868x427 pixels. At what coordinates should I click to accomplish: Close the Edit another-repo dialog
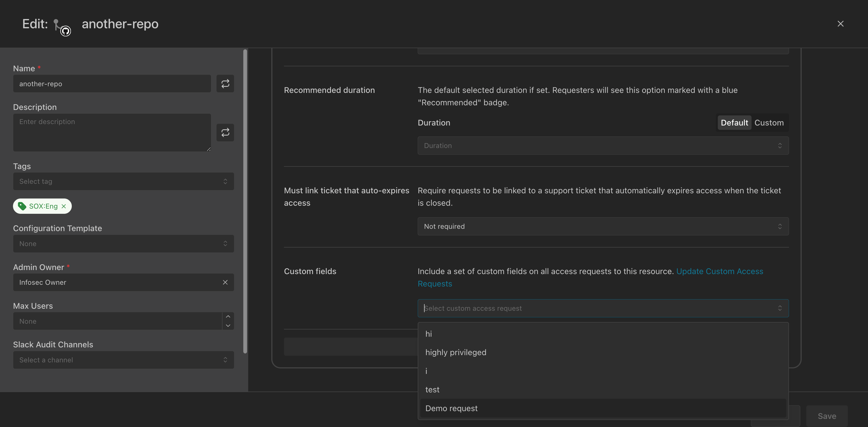pyautogui.click(x=840, y=24)
